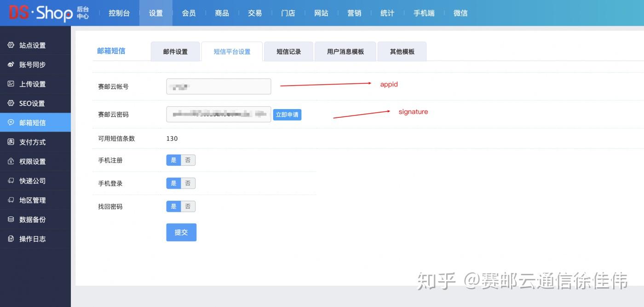Screen dimensions: 644x307
Task: Go to 会员 top menu
Action: 189,13
